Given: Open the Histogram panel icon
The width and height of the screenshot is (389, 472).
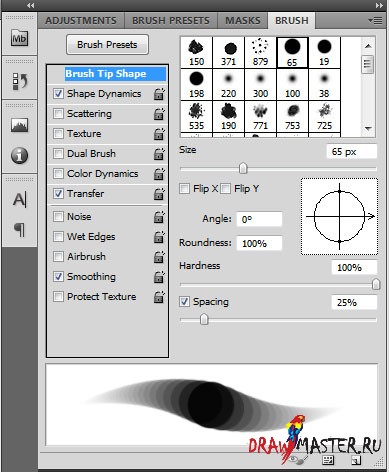Looking at the screenshot, I should pos(19,125).
